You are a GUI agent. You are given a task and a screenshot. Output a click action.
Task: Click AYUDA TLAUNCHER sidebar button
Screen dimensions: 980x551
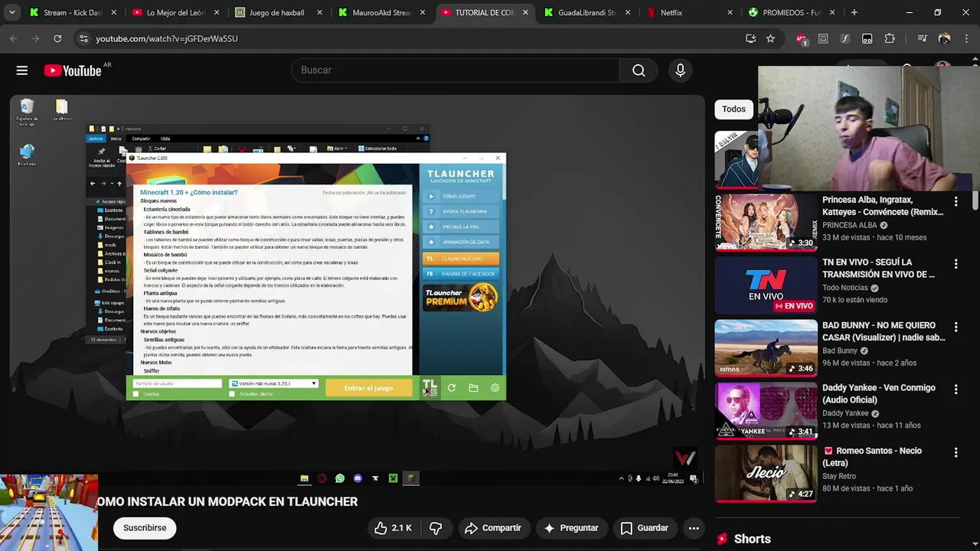pyautogui.click(x=461, y=212)
